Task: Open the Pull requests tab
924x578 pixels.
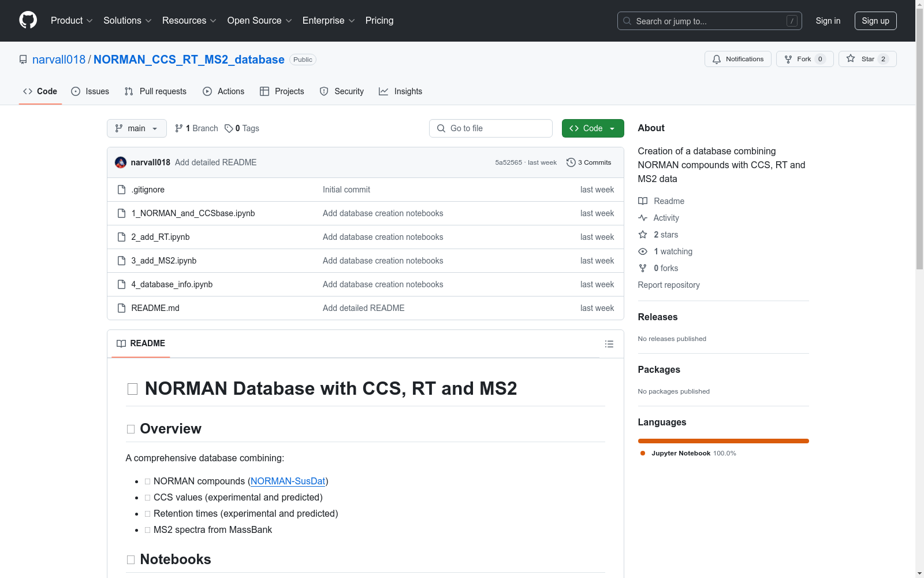Action: click(x=155, y=91)
